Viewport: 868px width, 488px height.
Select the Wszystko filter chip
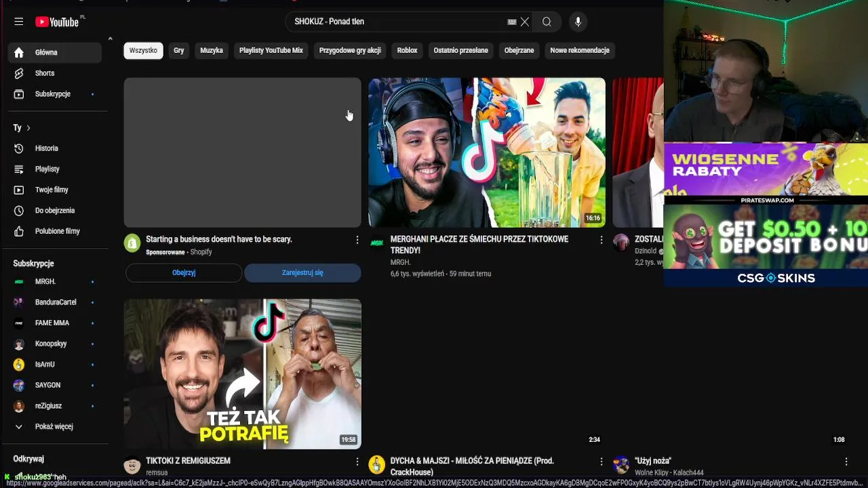pyautogui.click(x=143, y=50)
